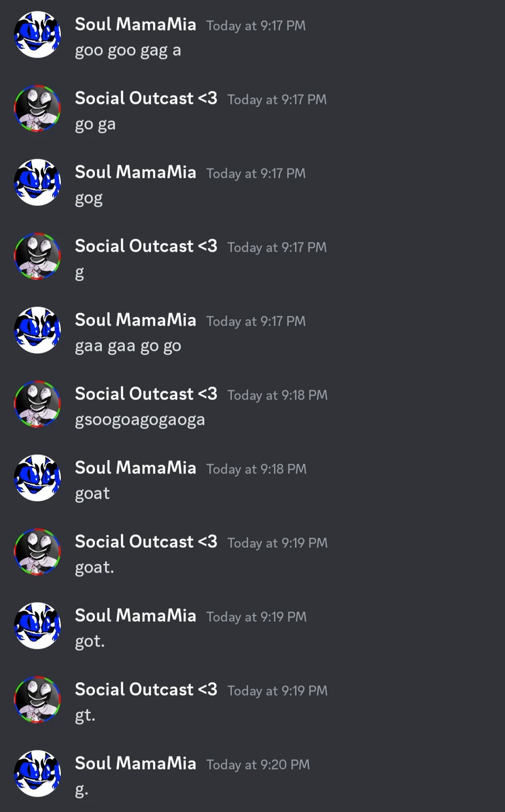The width and height of the screenshot is (505, 812).
Task: Open Social Outcast avatar beside "go ga" message
Action: click(37, 108)
